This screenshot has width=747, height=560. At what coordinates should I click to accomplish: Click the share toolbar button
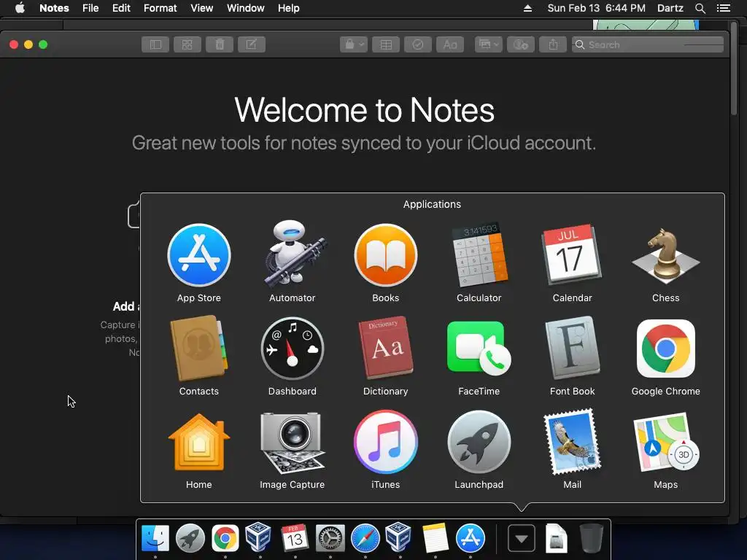coord(553,44)
